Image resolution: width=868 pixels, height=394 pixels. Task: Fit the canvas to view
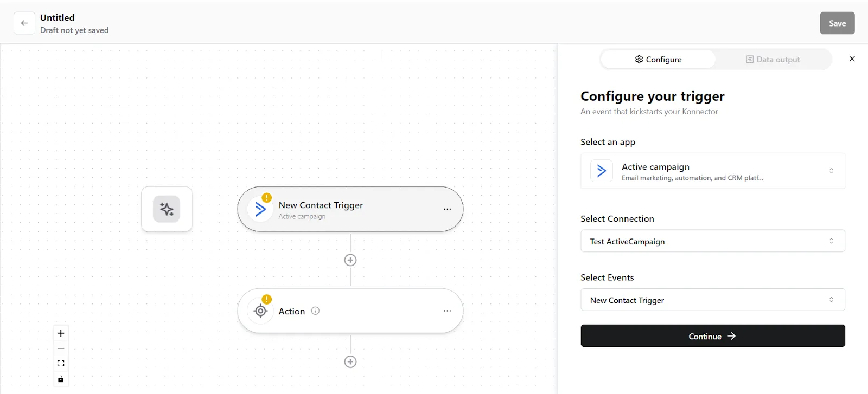pyautogui.click(x=61, y=364)
